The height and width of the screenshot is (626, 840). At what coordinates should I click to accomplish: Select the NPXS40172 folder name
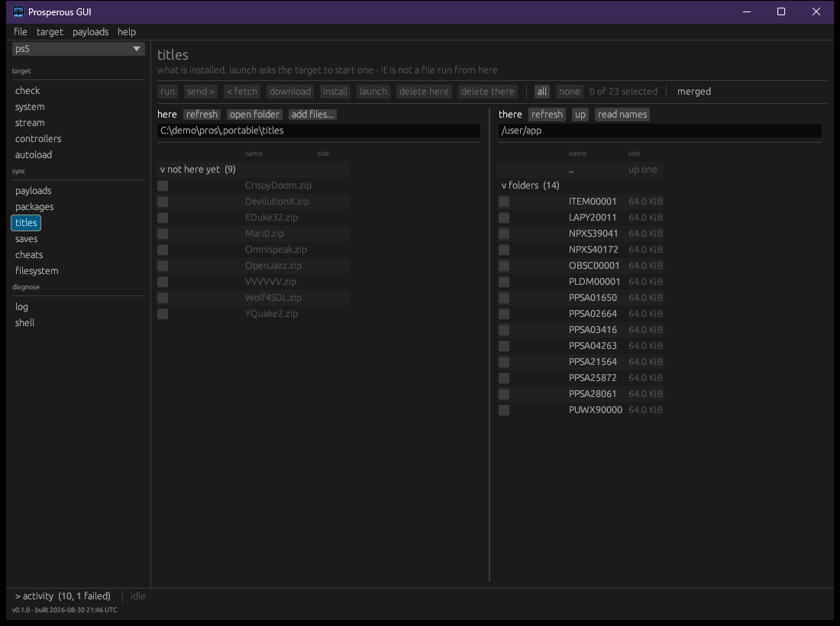point(593,250)
